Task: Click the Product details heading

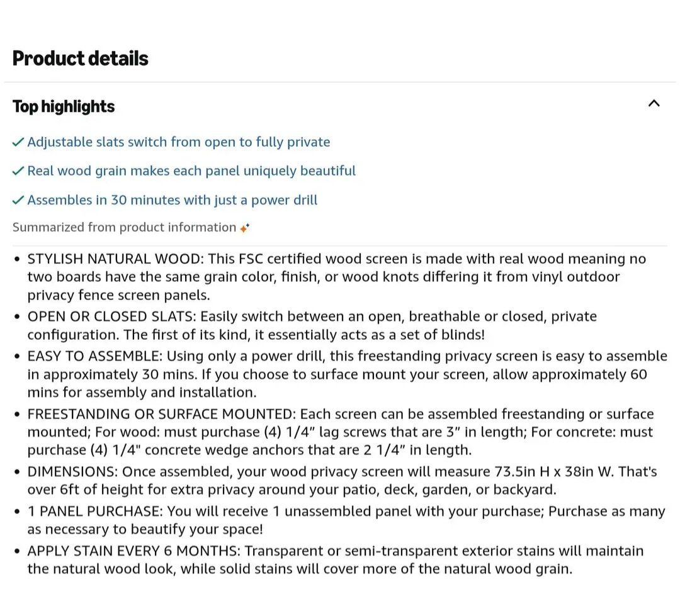Action: click(81, 59)
